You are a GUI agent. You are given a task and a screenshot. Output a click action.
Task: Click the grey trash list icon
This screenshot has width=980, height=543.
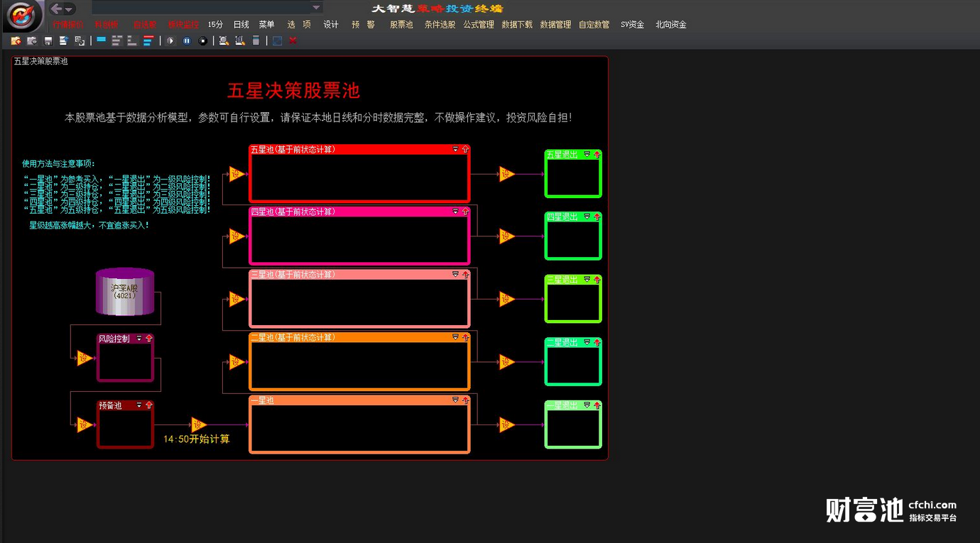coord(256,41)
